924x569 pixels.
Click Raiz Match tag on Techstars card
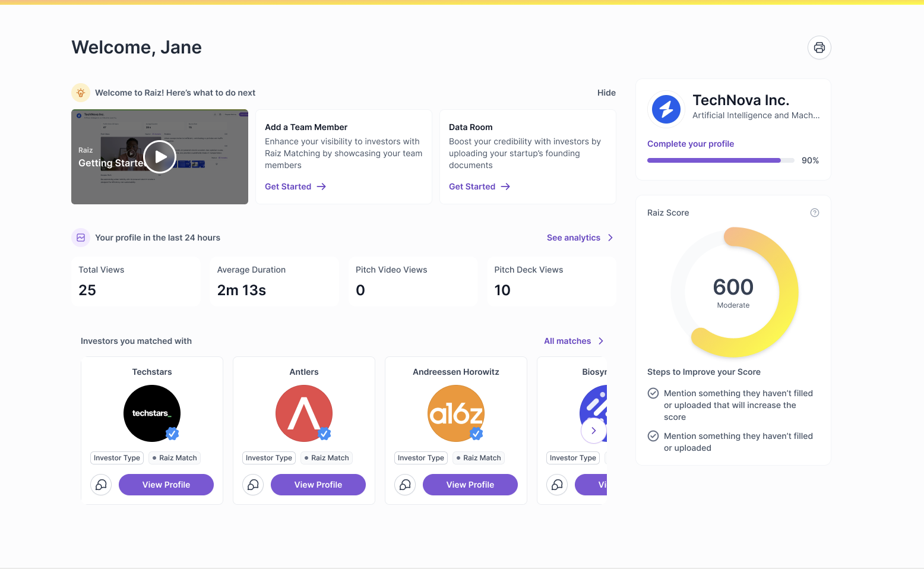click(x=175, y=458)
